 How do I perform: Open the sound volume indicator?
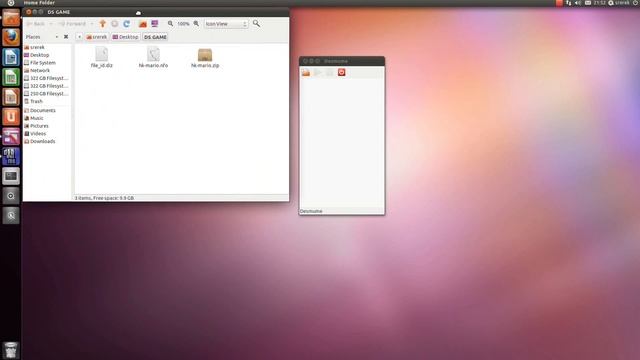click(578, 3)
